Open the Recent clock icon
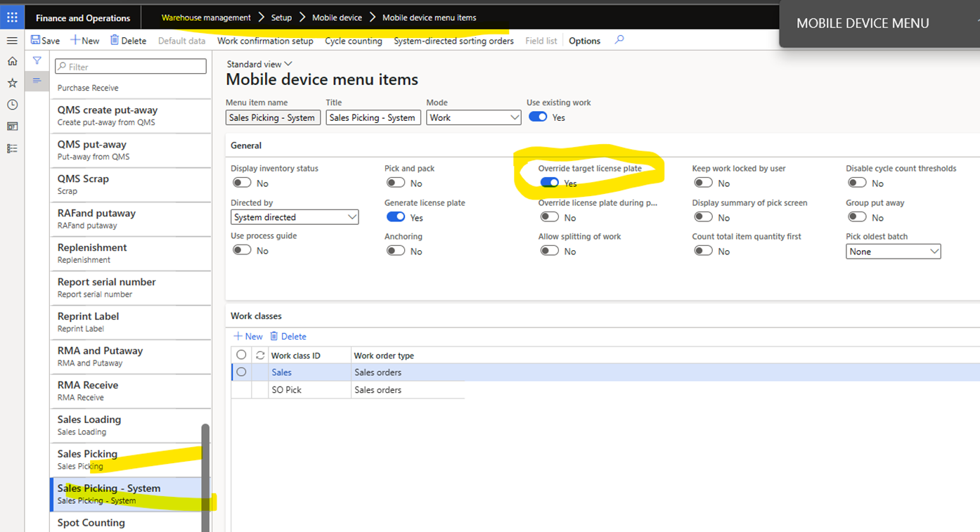 click(x=12, y=105)
